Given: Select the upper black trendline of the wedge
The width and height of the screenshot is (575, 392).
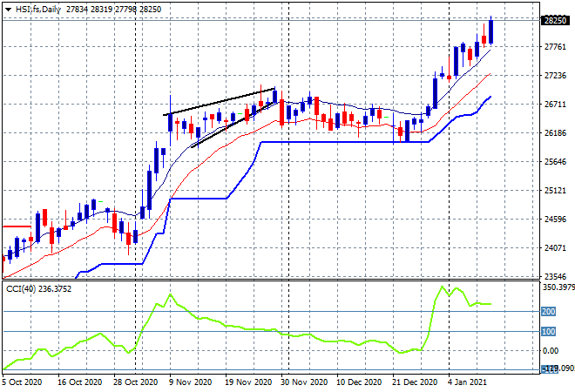Looking at the screenshot, I should [219, 102].
